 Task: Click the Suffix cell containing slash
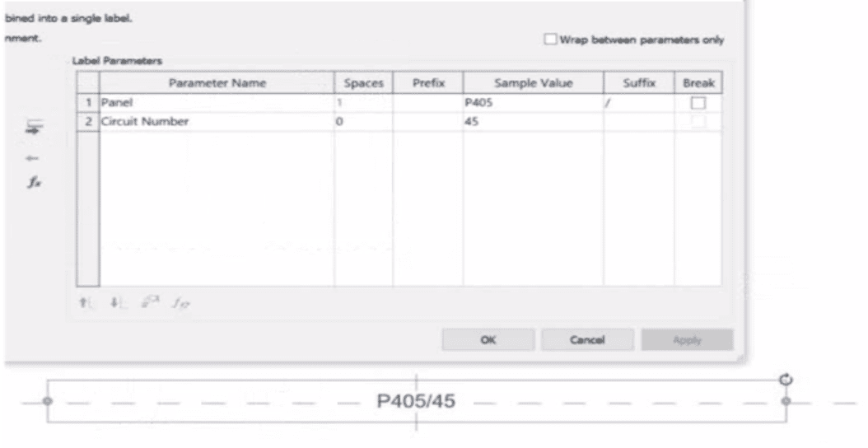point(638,105)
